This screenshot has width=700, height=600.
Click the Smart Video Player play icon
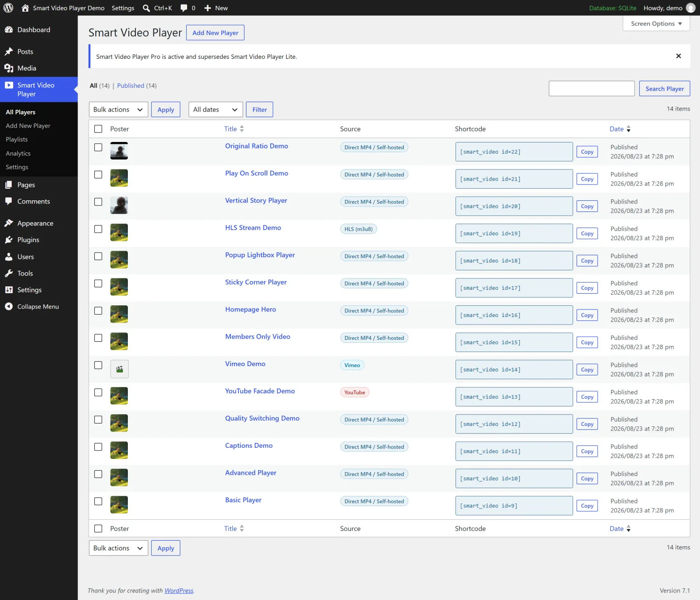tap(9, 85)
